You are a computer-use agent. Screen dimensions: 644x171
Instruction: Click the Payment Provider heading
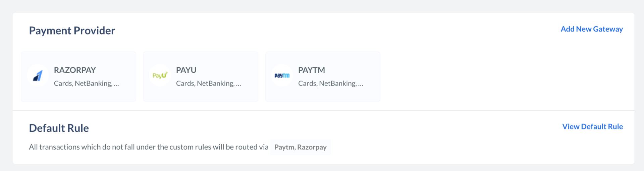72,31
